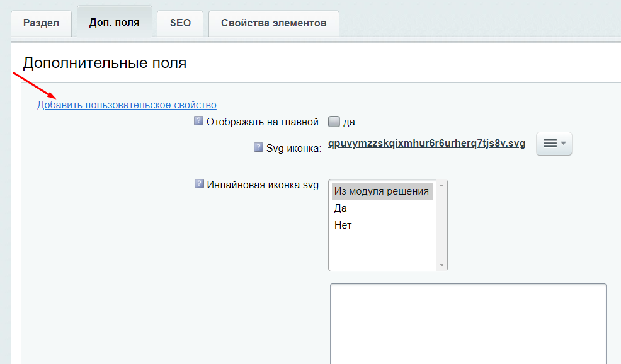The height and width of the screenshot is (364, 621).
Task: Click help icon next to Инлайновая иконка svg
Action: click(x=199, y=184)
